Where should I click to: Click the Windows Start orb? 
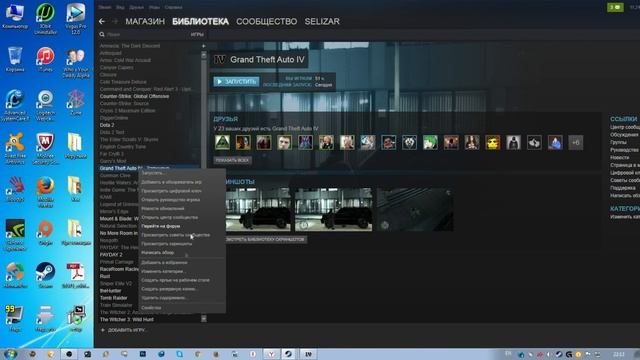coord(10,353)
